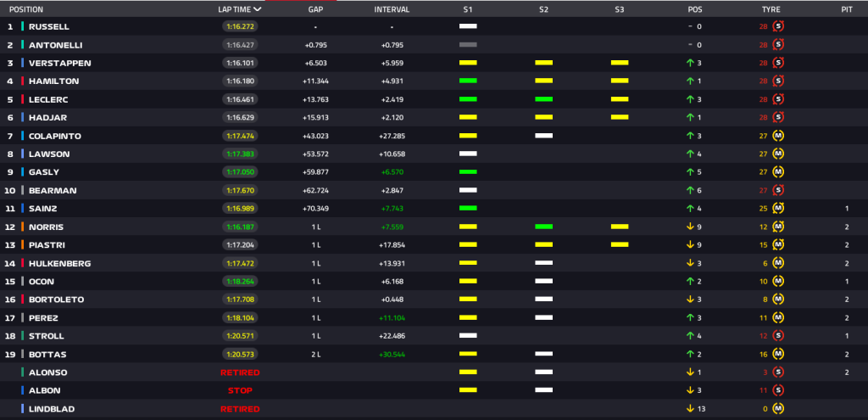Screen dimensions: 868x420
Task: Click Sainz's medium tyre icon
Action: (778, 209)
